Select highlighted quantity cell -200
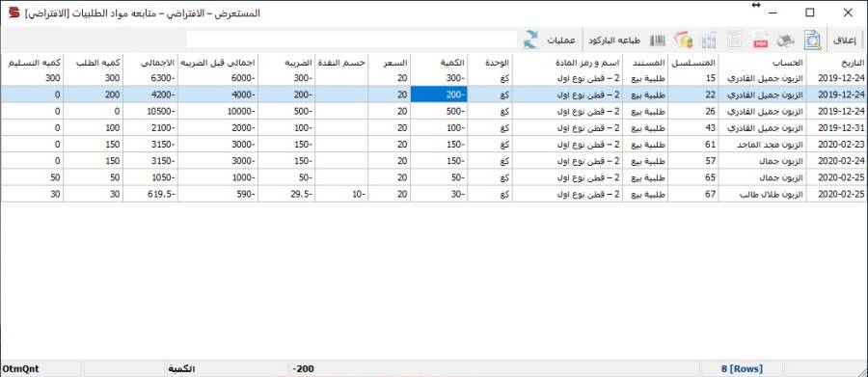This screenshot has height=377, width=868. coord(439,94)
